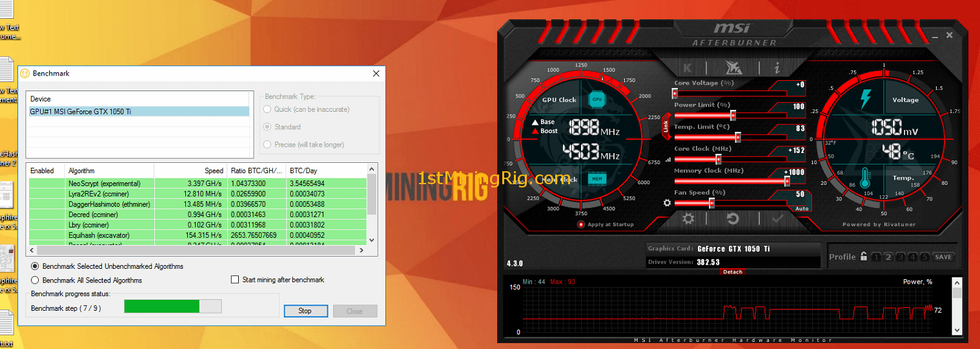Toggle Link button between power and temp limit
The width and height of the screenshot is (980, 349).
666,127
